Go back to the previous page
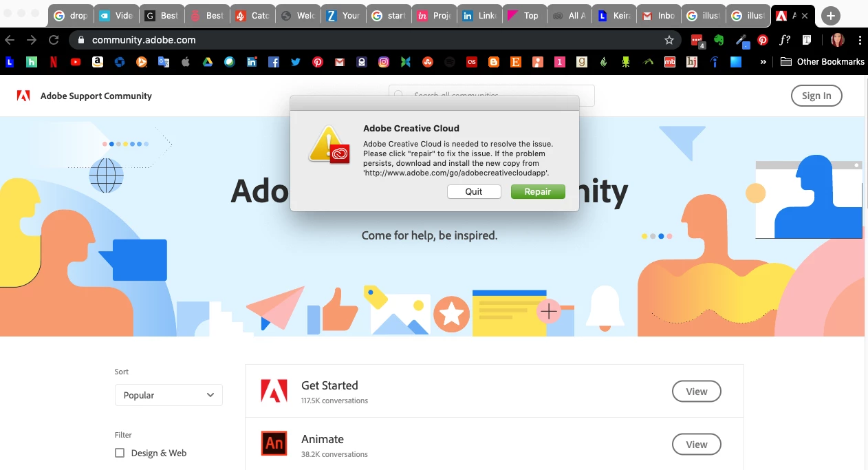Screen dimensions: 868x470 (10, 40)
